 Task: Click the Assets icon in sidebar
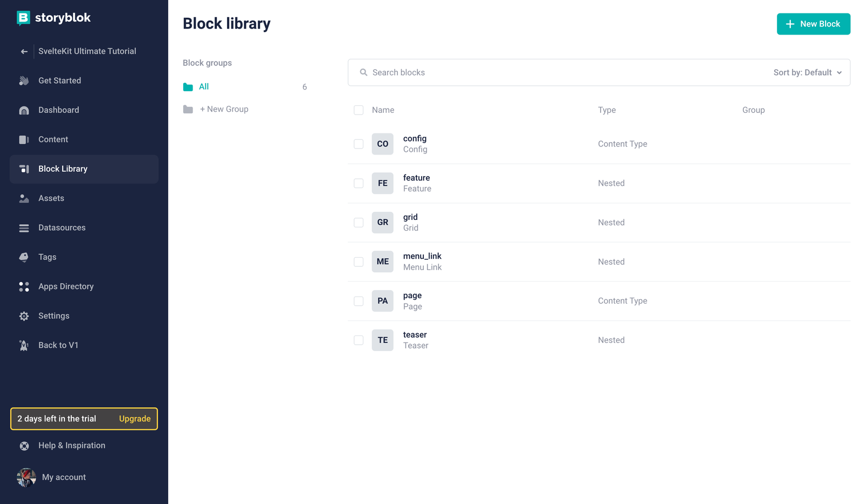[24, 198]
